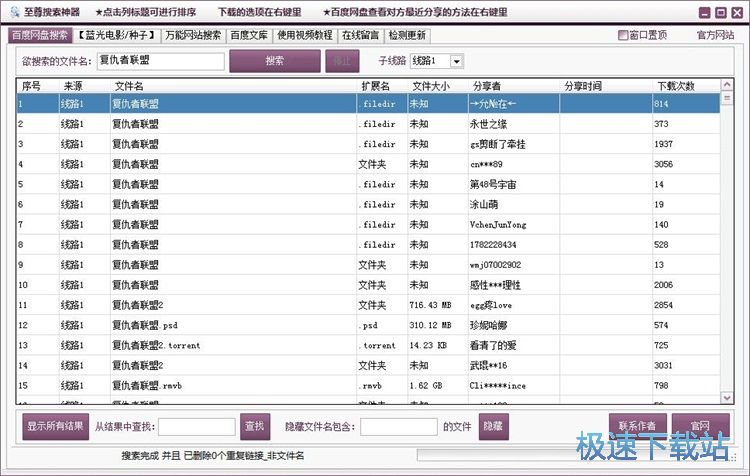The height and width of the screenshot is (476, 750).
Task: Sort by the 文件大小 column header
Action: [438, 86]
